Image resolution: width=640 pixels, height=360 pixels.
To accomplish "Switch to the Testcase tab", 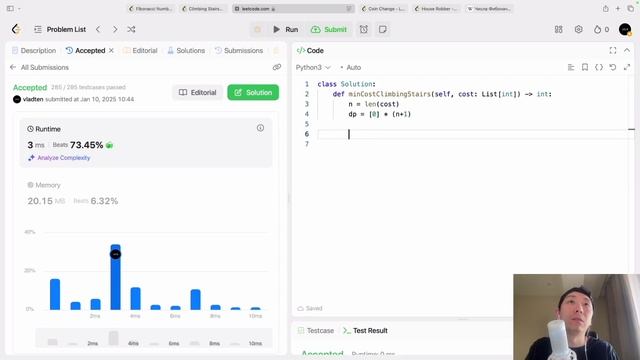I will [x=316, y=331].
